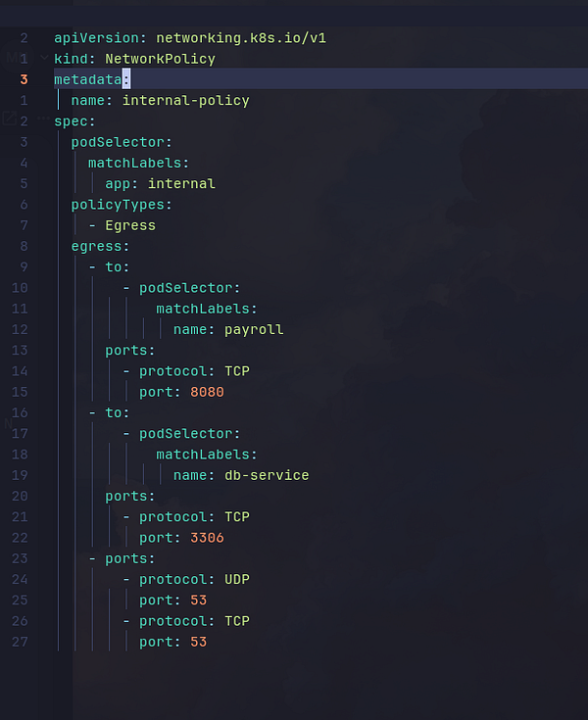Click the port value 3306
The image size is (588, 720).
(207, 538)
